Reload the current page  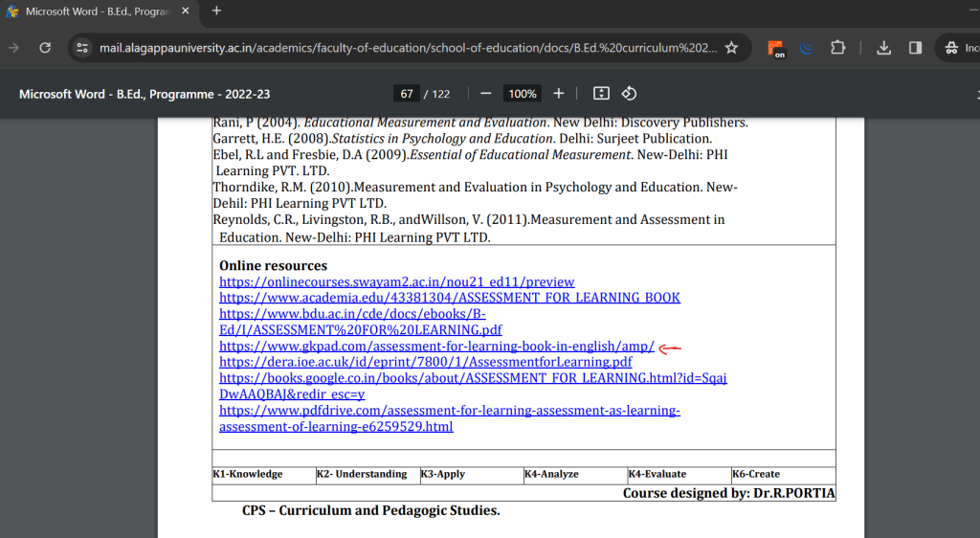45,48
